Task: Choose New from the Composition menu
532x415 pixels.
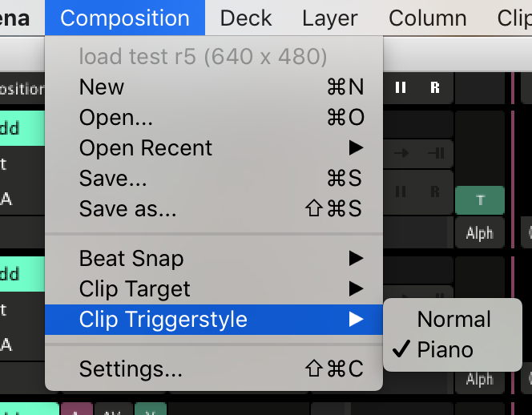Action: click(x=102, y=87)
